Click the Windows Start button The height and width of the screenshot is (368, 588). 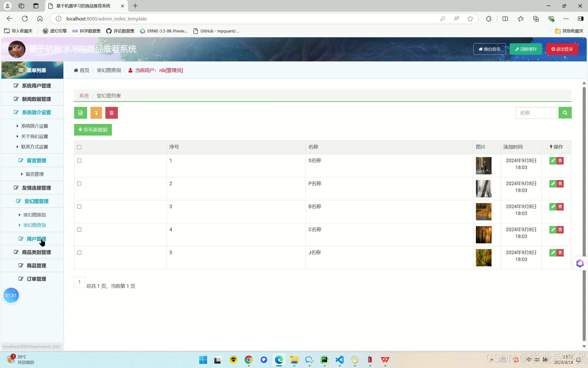pos(203,360)
